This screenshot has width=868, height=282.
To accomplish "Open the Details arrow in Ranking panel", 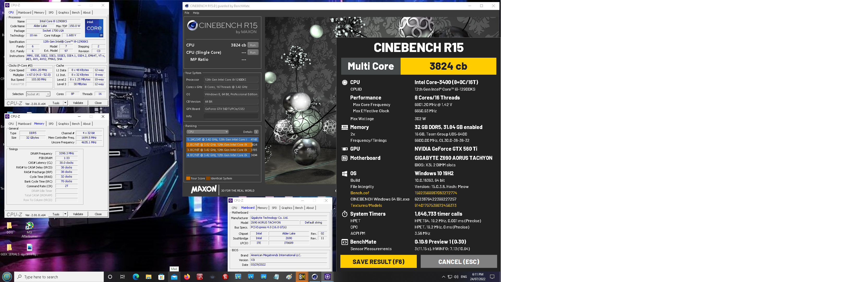I will click(x=256, y=132).
